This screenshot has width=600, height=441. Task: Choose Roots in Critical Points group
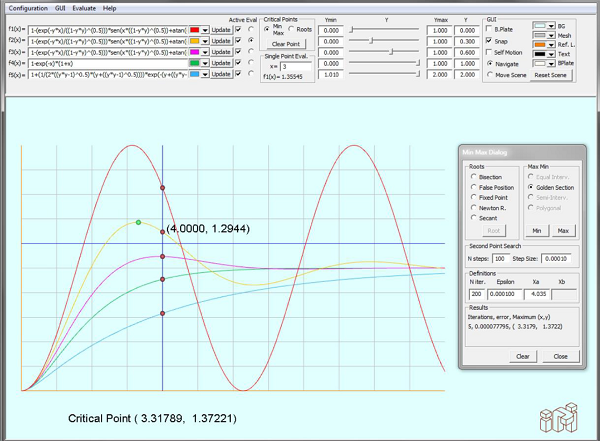292,28
